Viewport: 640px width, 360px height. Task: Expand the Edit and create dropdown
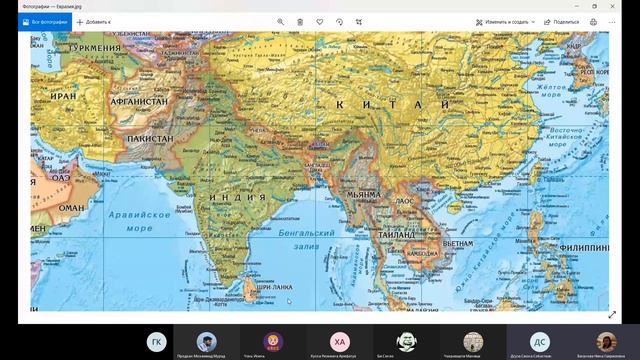tap(505, 22)
